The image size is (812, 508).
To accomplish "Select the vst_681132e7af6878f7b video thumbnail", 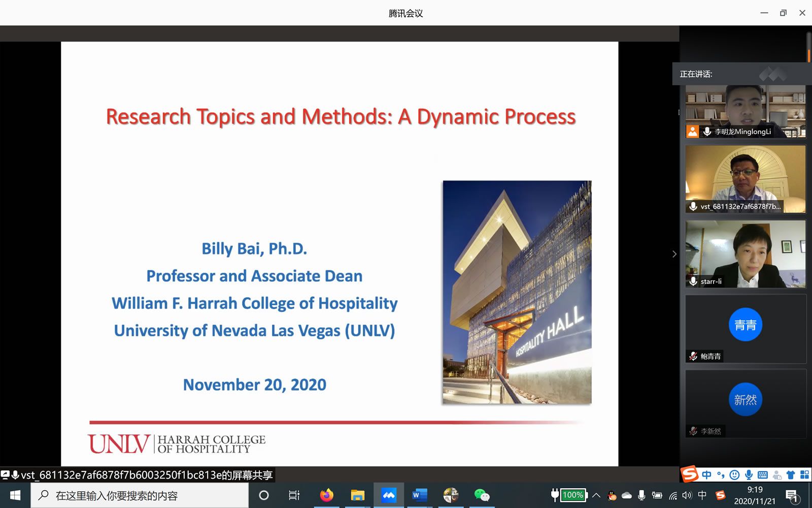I will pyautogui.click(x=746, y=179).
